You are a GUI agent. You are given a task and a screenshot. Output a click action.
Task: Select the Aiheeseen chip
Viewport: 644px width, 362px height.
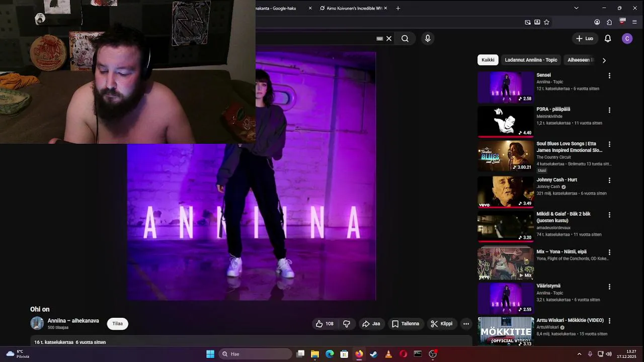[580, 60]
